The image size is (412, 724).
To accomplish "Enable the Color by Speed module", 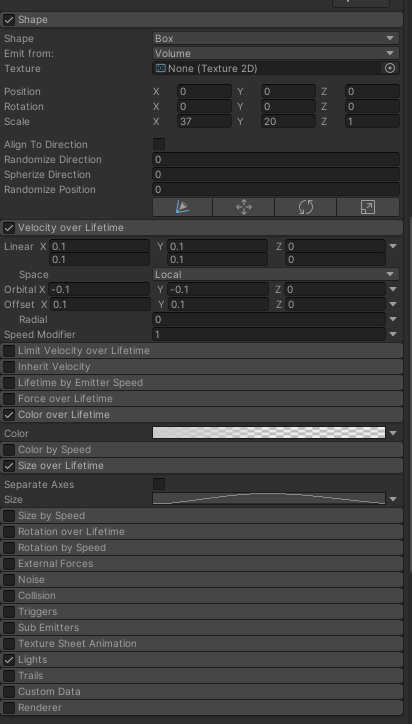I will (x=9, y=450).
